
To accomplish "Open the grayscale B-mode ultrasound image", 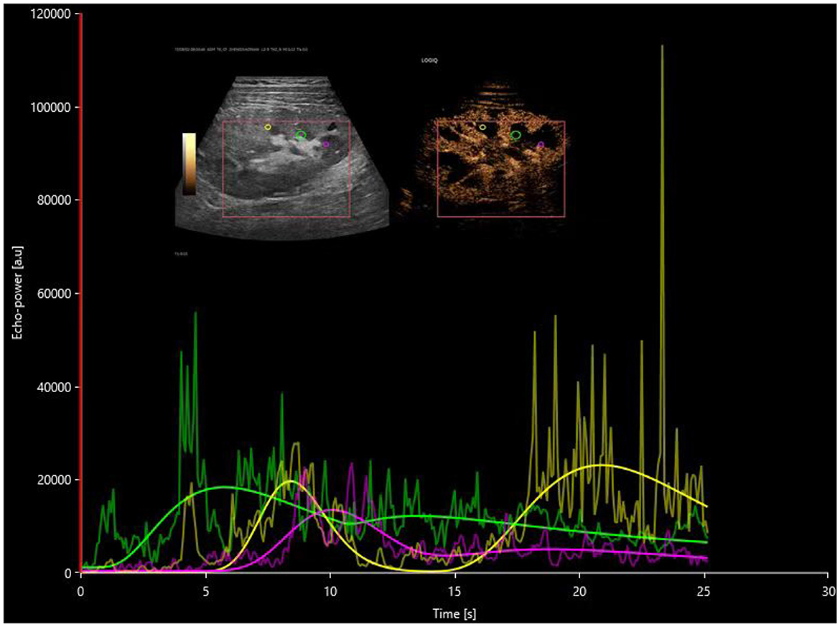I will pos(282,158).
